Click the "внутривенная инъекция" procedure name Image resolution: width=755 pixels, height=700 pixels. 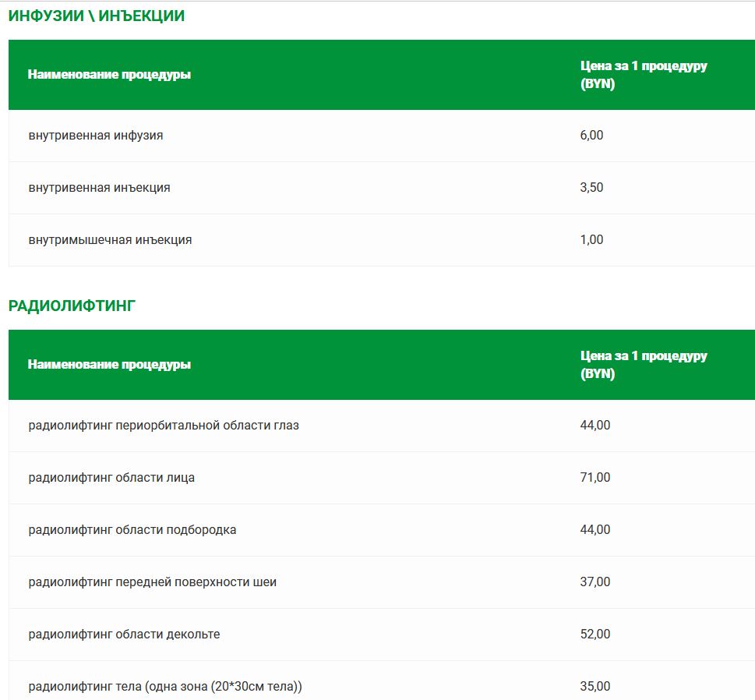point(99,188)
